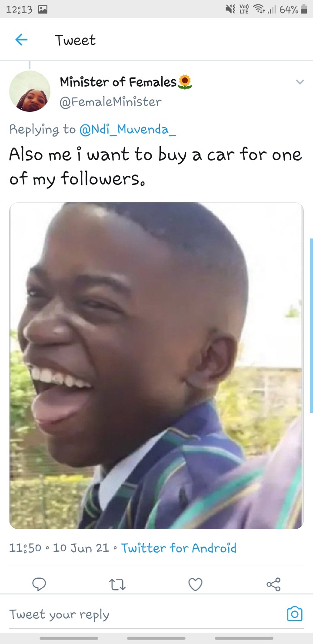This screenshot has height=644, width=313.
Task: Like the tweet with heart icon
Action: [195, 584]
